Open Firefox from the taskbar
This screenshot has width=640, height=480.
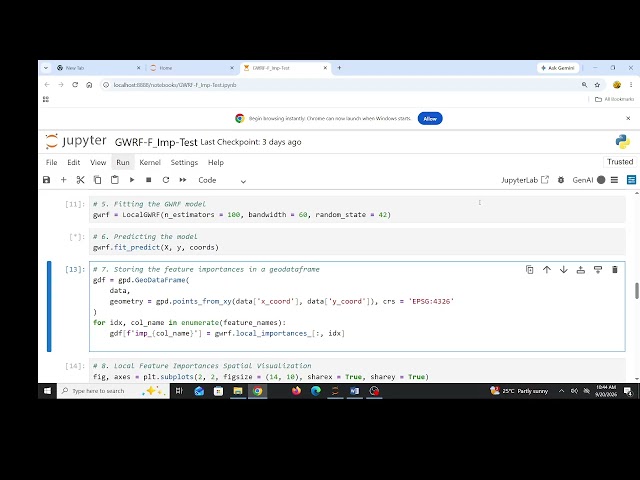pyautogui.click(x=296, y=391)
